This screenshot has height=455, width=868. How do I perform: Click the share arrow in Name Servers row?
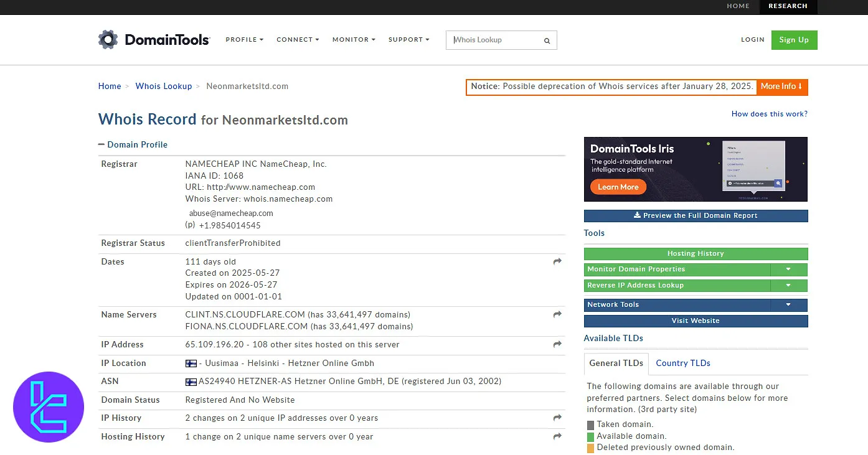pyautogui.click(x=557, y=315)
